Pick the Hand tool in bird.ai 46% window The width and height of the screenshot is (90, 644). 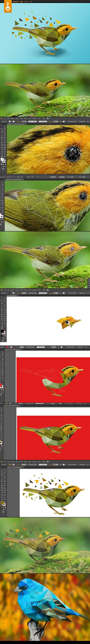pos(2,499)
